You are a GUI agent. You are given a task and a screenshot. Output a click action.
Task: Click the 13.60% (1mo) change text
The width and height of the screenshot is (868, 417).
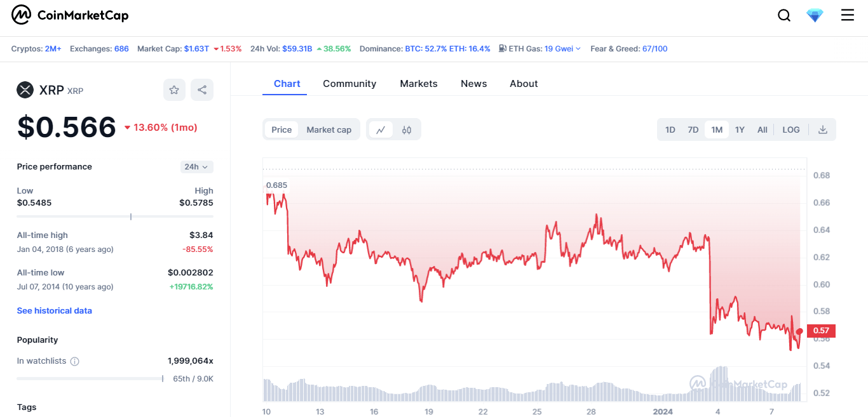point(165,128)
